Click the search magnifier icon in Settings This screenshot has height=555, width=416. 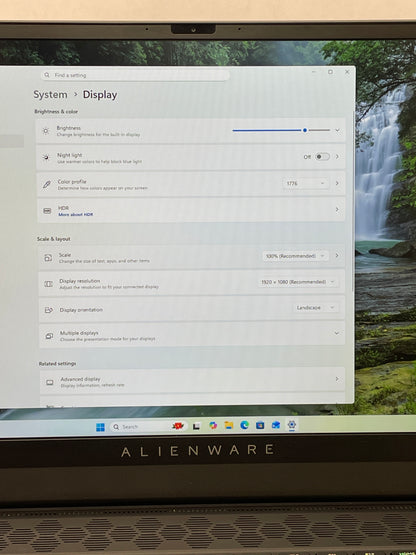pos(47,75)
